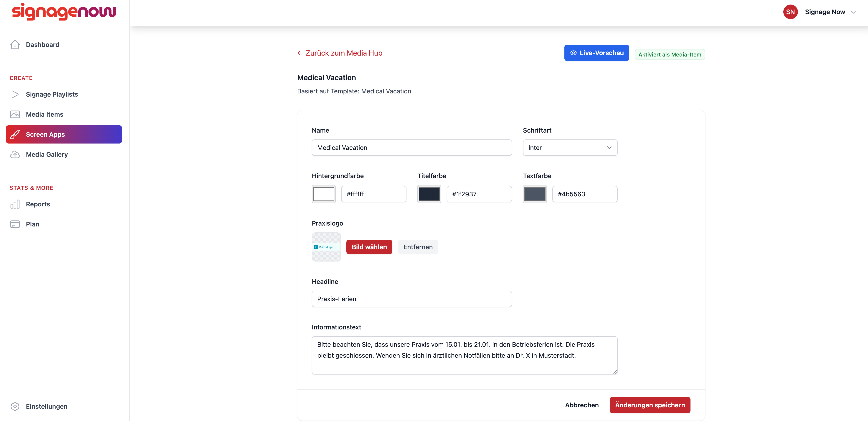The width and height of the screenshot is (868, 421).
Task: Click the #1f2937 hex input
Action: [479, 194]
